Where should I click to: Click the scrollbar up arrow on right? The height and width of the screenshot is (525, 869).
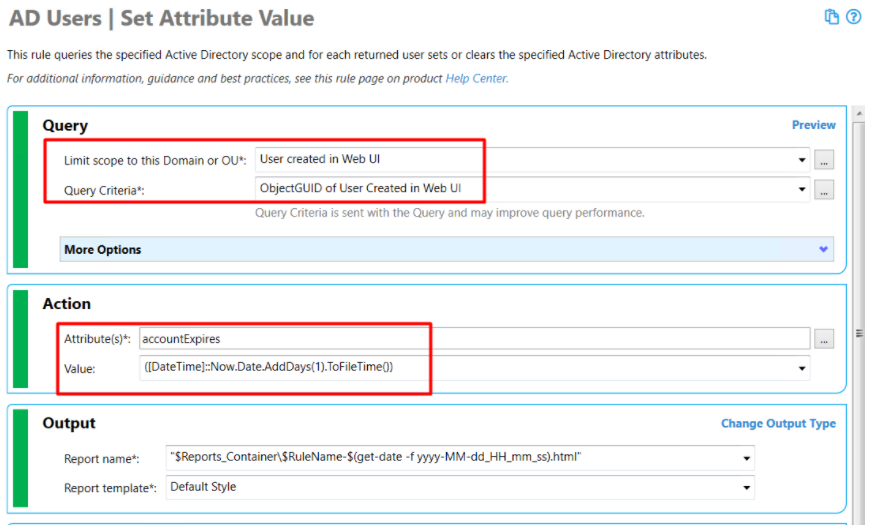[859, 114]
